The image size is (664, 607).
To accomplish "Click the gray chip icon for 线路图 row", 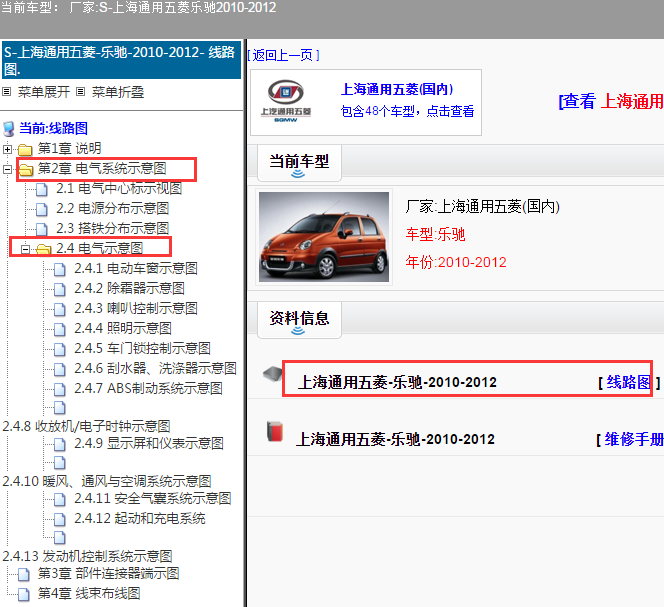I will click(x=272, y=374).
